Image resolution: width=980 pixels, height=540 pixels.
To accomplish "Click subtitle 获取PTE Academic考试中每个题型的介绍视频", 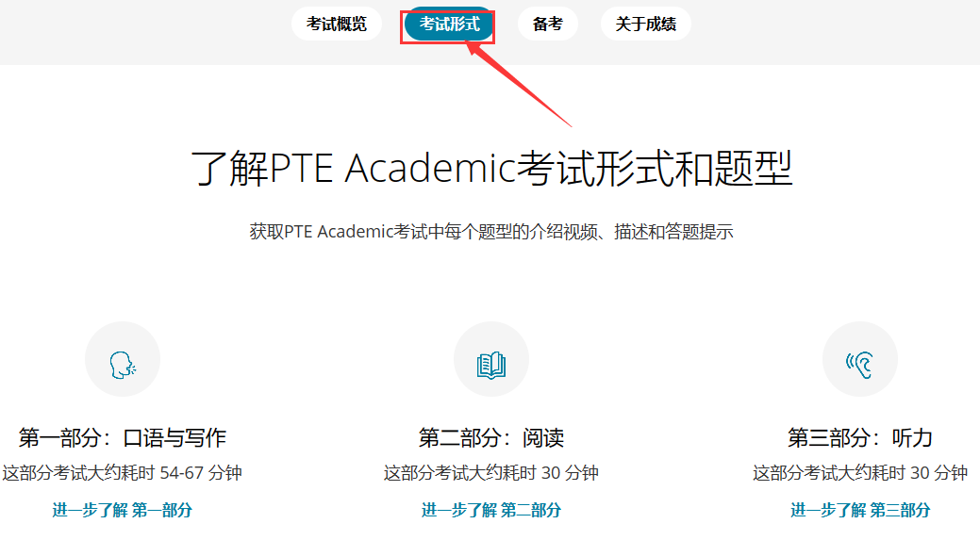I will (424, 232).
